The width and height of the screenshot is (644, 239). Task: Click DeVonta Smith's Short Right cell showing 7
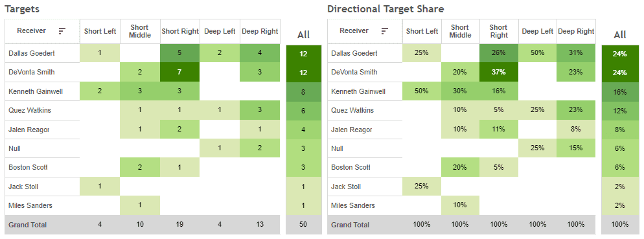(x=179, y=73)
